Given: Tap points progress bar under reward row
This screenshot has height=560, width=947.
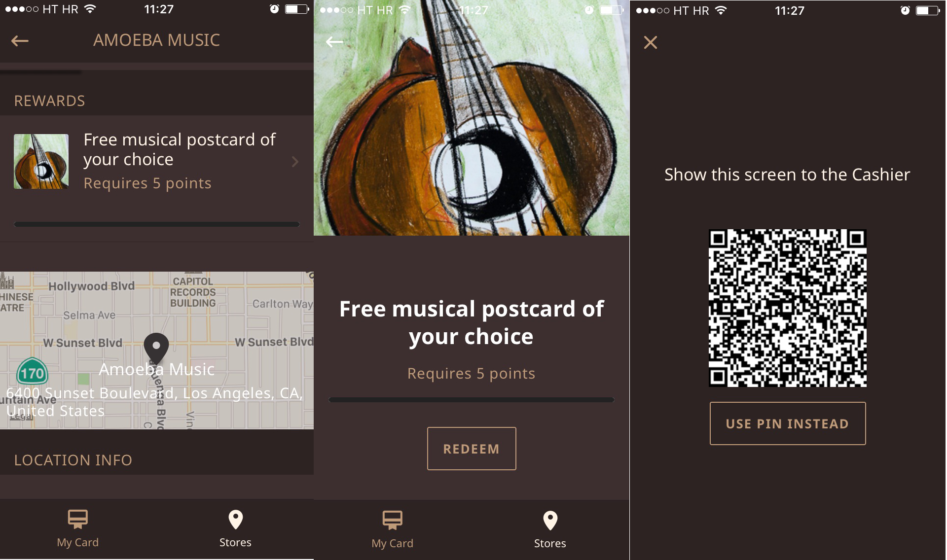Looking at the screenshot, I should [x=157, y=224].
